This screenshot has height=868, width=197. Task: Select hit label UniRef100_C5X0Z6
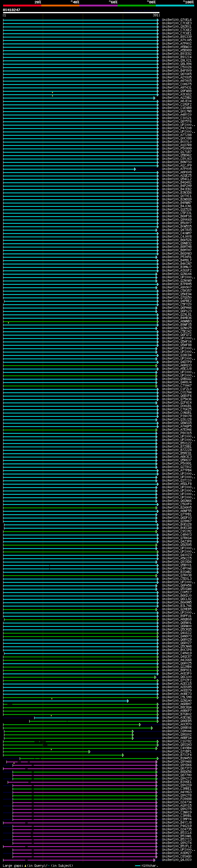[177, 67]
